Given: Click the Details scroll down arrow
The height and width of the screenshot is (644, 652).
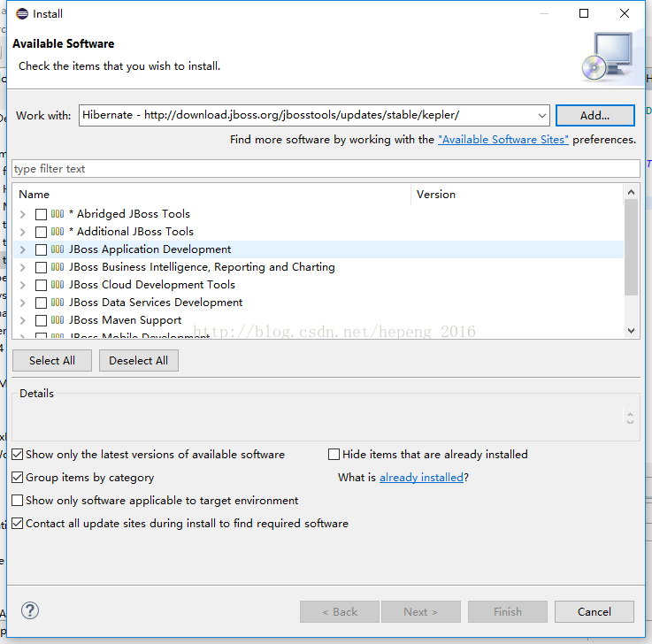Looking at the screenshot, I should pos(631,422).
